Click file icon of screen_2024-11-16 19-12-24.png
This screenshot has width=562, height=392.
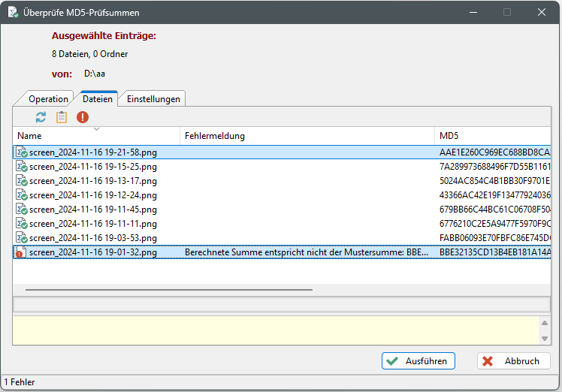22,195
